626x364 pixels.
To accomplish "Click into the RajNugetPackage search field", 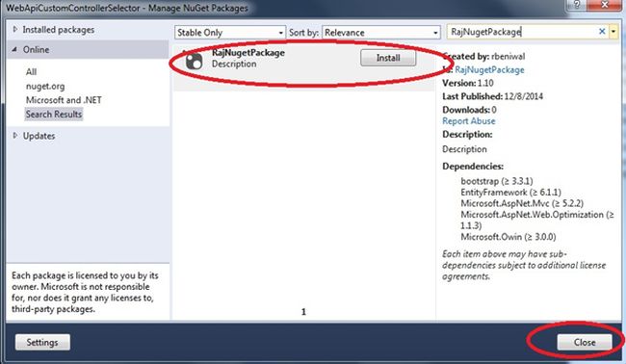I will (x=522, y=32).
